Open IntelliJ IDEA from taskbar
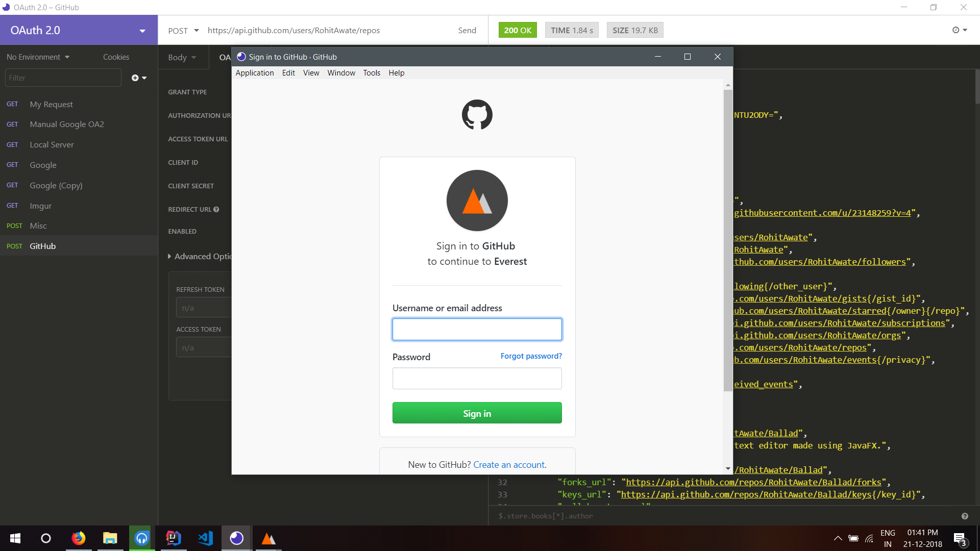This screenshot has width=980, height=551. point(174,538)
